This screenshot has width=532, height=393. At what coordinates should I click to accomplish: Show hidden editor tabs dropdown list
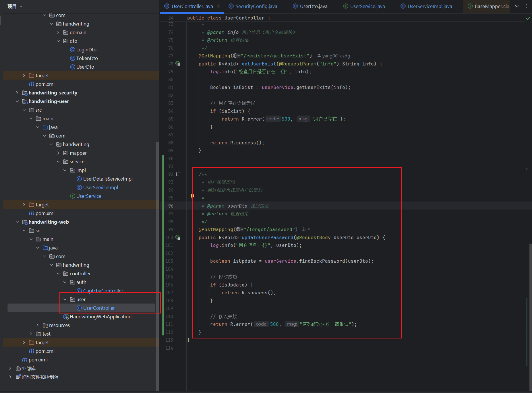point(517,6)
